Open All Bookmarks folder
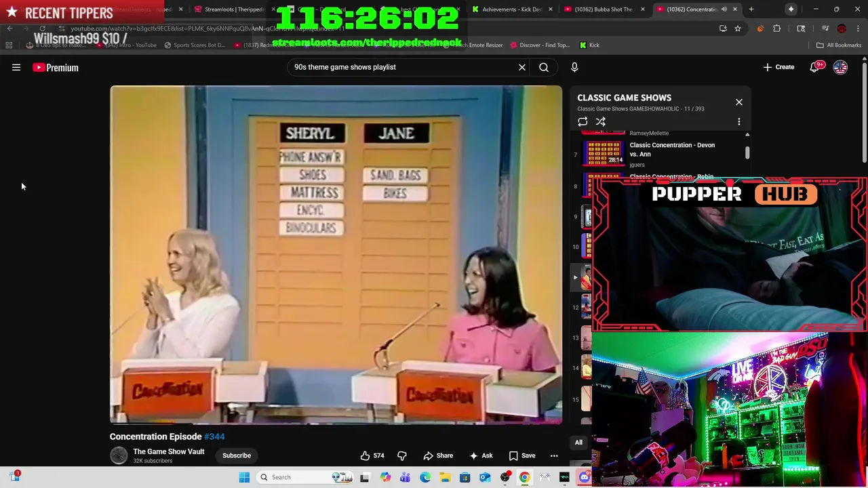This screenshot has width=868, height=488. tap(839, 45)
